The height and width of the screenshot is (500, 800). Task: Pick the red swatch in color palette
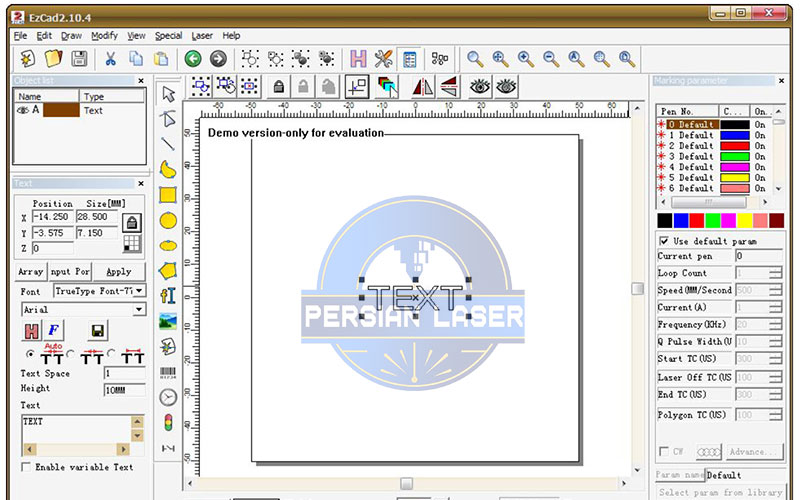click(696, 220)
